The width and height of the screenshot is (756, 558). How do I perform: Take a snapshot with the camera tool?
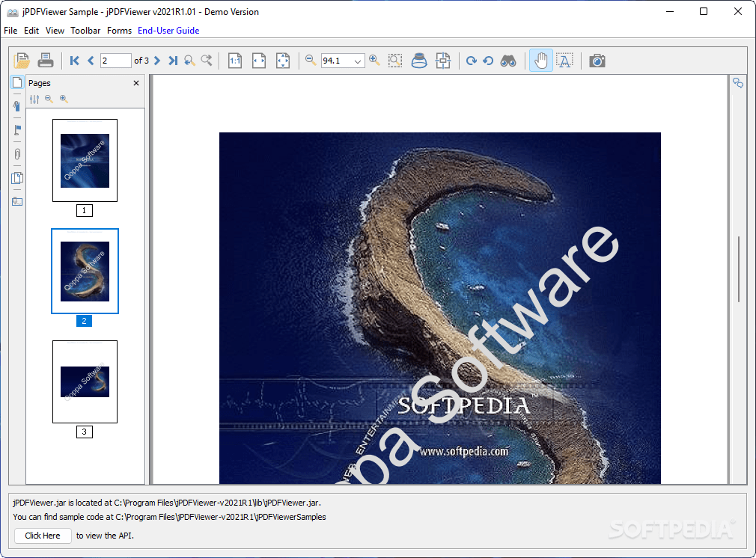click(x=597, y=61)
